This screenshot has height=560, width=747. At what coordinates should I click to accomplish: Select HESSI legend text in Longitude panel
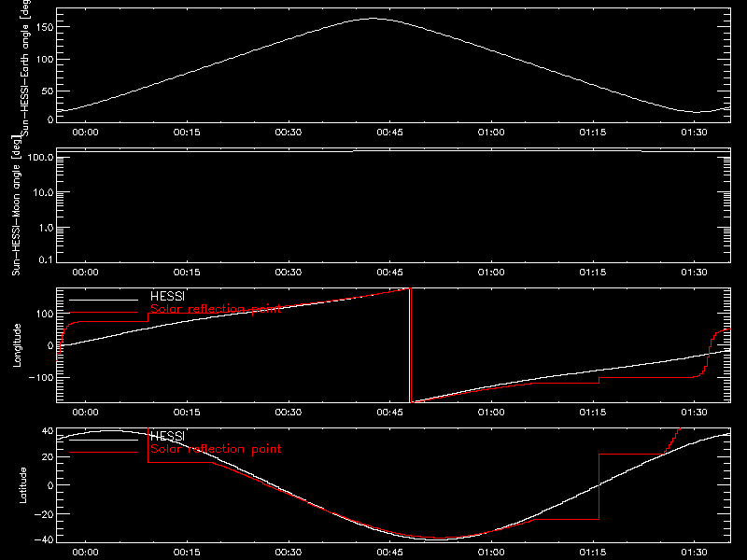167,296
